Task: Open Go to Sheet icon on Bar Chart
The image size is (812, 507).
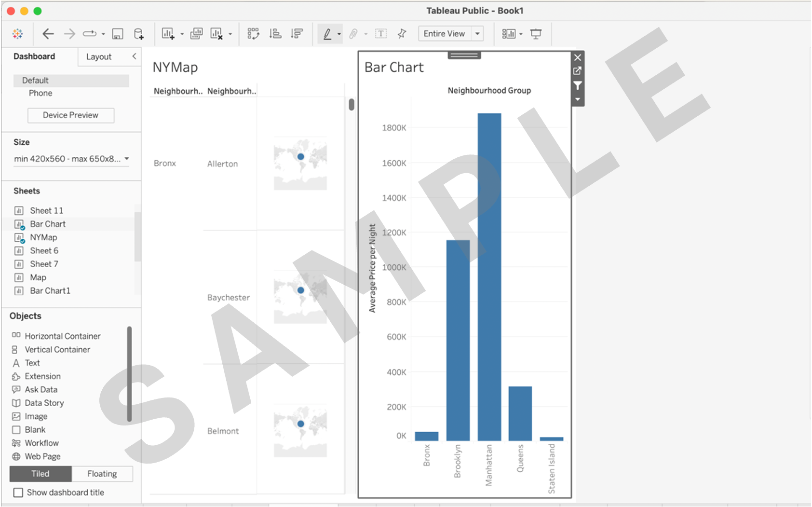Action: tap(577, 71)
